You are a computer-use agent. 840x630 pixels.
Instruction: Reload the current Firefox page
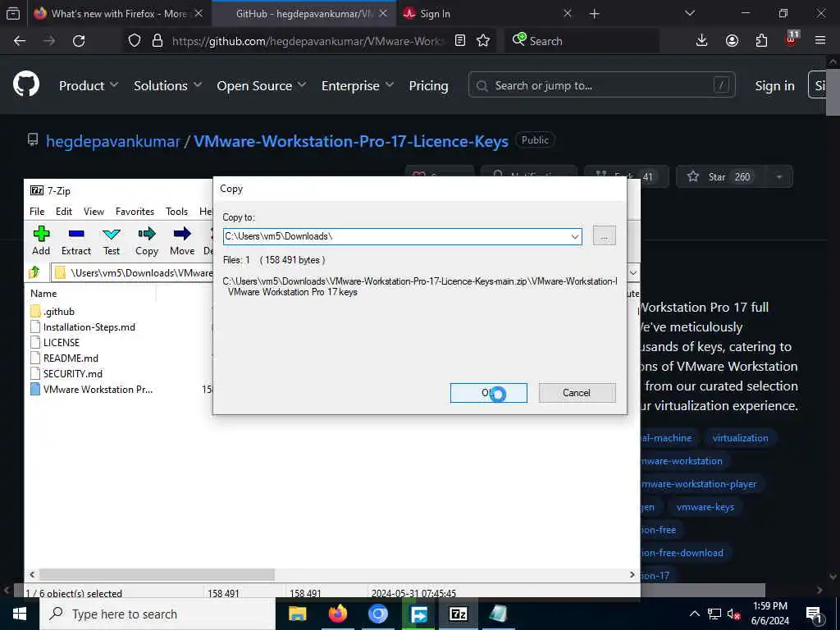[79, 41]
